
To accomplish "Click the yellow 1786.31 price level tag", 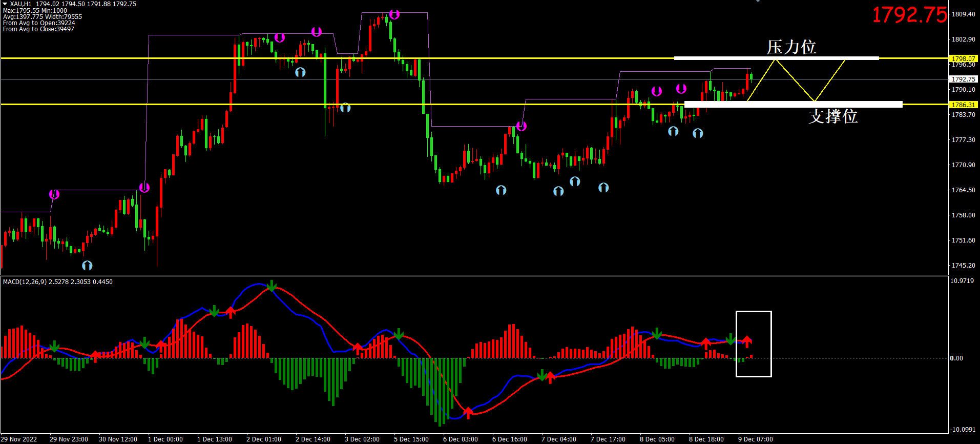I will (963, 105).
